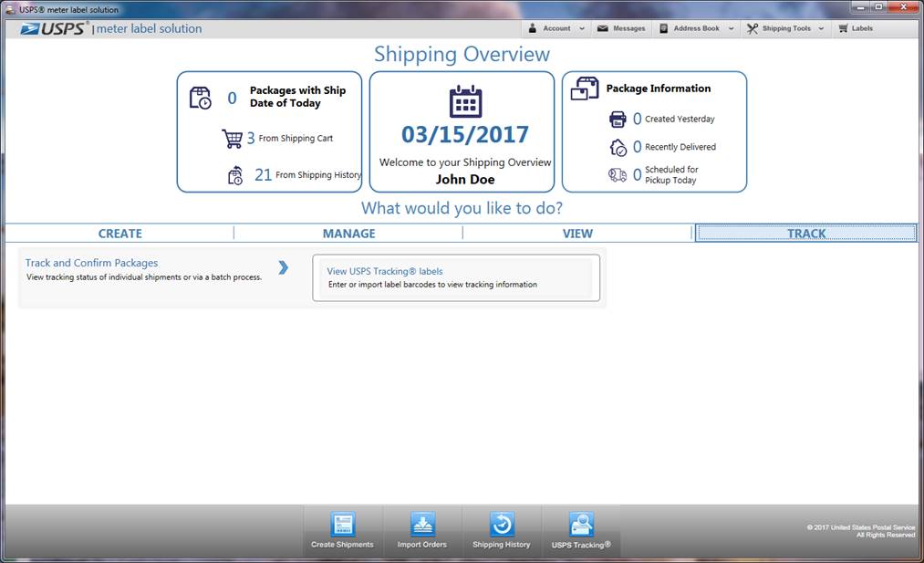Select the TRACK tab
This screenshot has width=924, height=563.
[806, 234]
